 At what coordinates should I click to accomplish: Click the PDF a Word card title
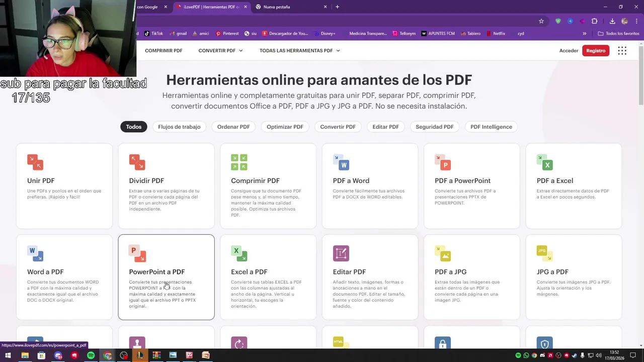(351, 180)
